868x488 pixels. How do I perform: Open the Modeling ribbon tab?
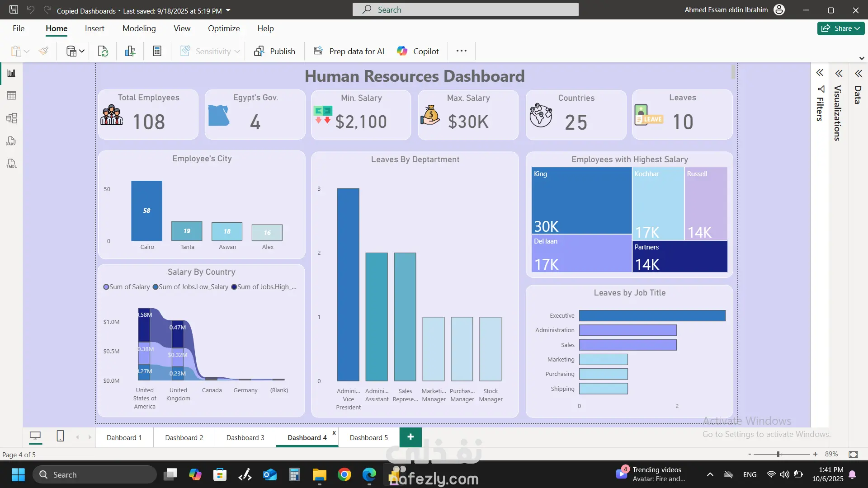click(139, 28)
